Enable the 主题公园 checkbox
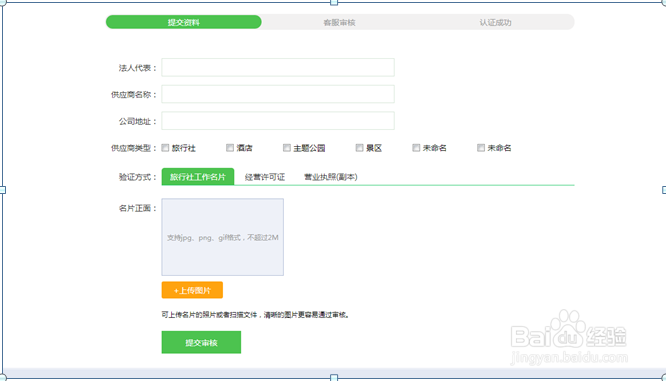Screen dimensions: 666x381 (287, 148)
